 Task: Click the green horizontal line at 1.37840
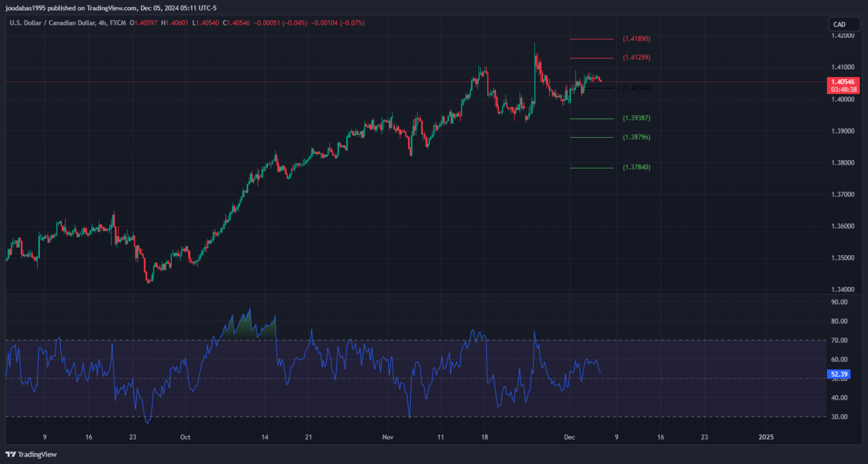(x=591, y=168)
